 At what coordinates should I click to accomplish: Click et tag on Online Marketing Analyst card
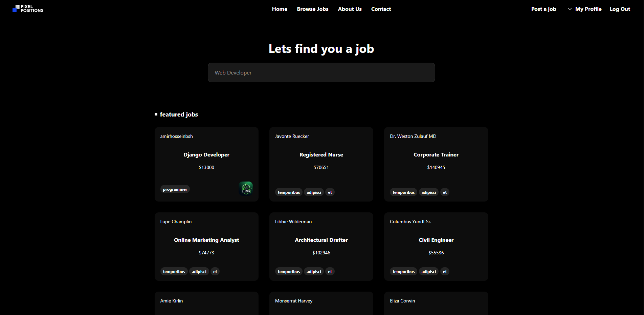coord(215,272)
